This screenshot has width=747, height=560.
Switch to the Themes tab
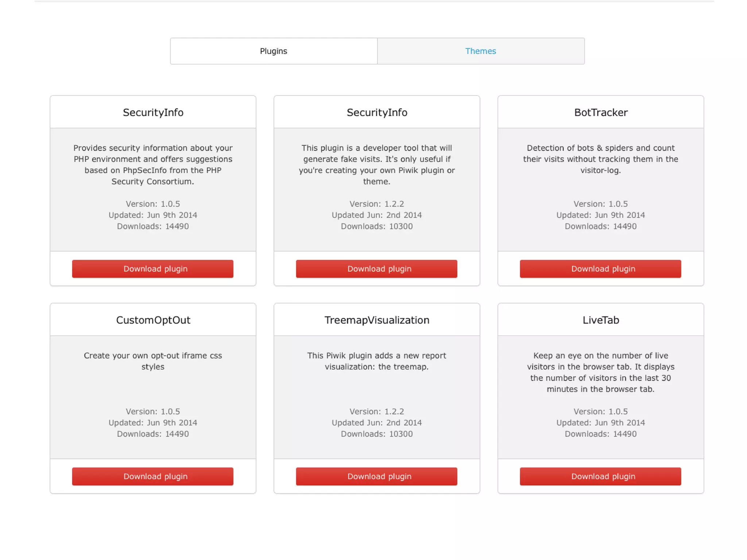(480, 51)
